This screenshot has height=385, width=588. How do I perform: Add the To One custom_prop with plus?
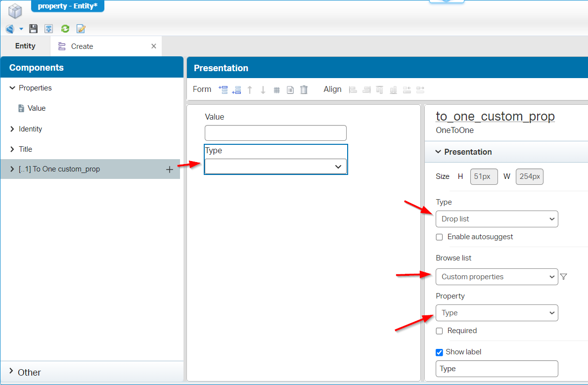pos(169,170)
